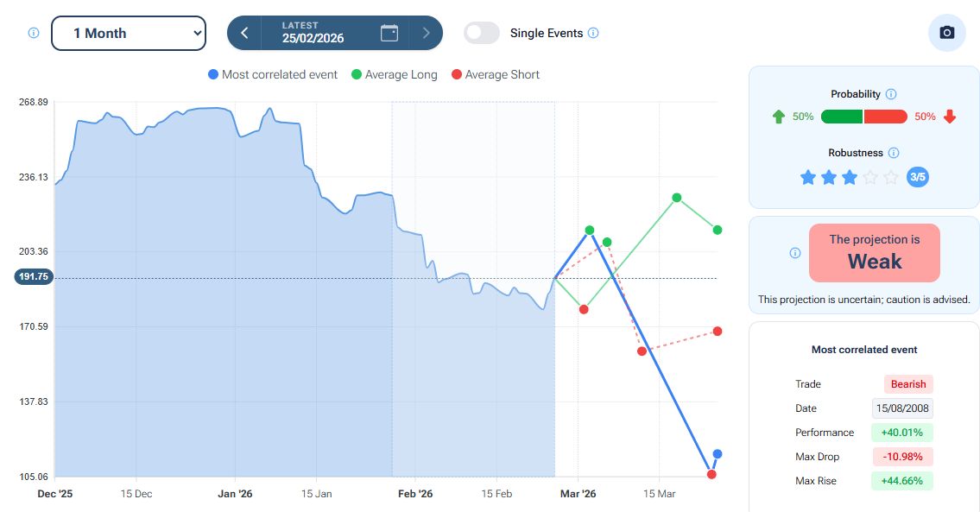980x512 pixels.
Task: Toggle Average Long legend series
Action: 394,75
